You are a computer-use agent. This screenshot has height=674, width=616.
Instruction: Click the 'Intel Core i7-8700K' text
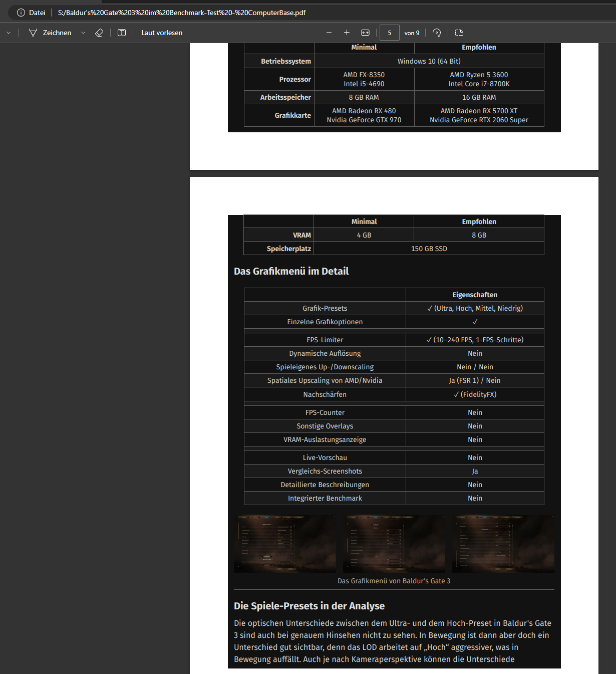click(479, 84)
